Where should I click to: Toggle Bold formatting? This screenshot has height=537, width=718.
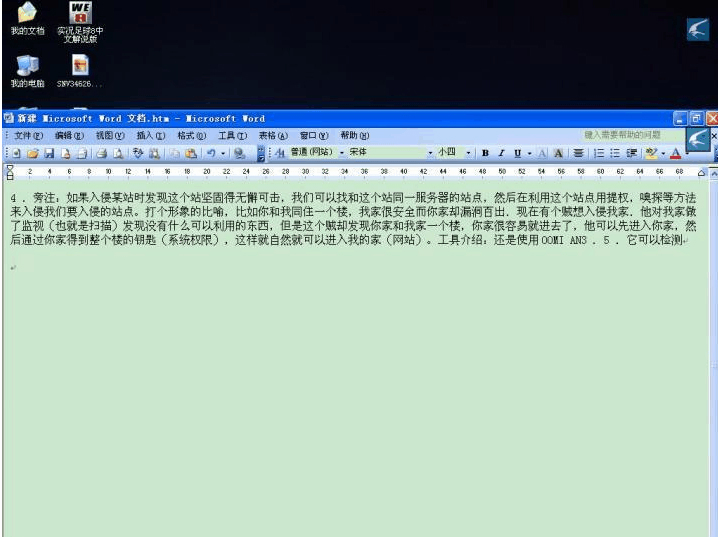point(485,153)
